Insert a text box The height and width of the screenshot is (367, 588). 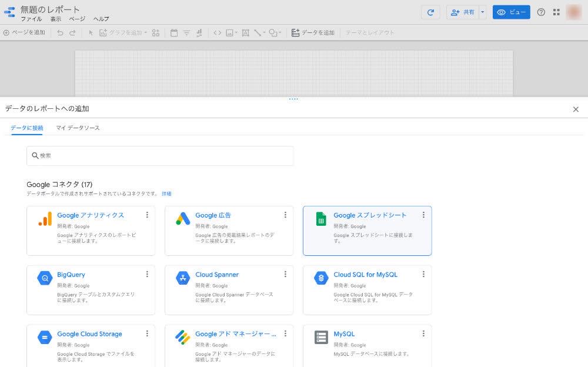click(246, 33)
